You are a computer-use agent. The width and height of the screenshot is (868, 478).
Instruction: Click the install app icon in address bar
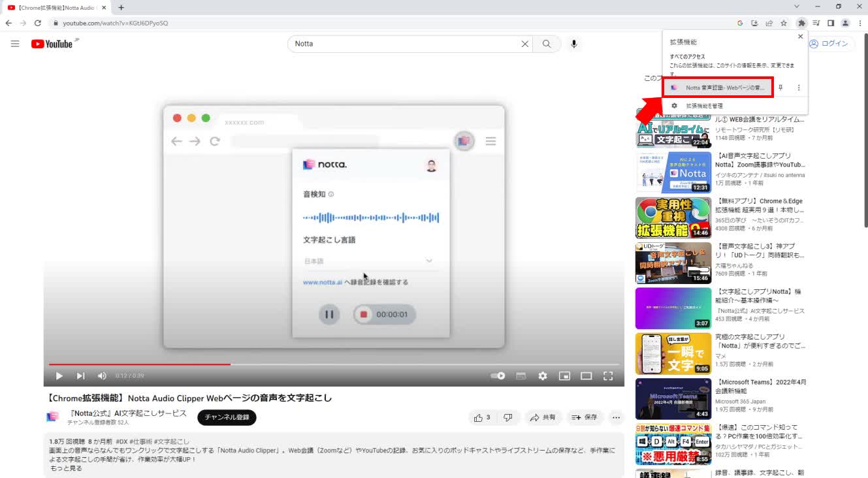754,23
